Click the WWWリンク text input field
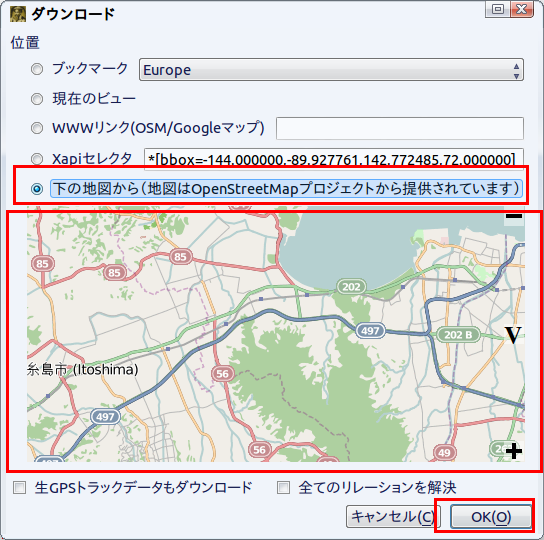The height and width of the screenshot is (540, 544). coord(400,128)
